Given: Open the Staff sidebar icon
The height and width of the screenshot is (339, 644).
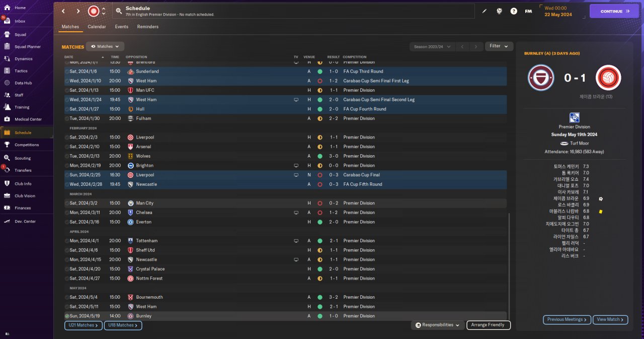Looking at the screenshot, I should point(7,95).
